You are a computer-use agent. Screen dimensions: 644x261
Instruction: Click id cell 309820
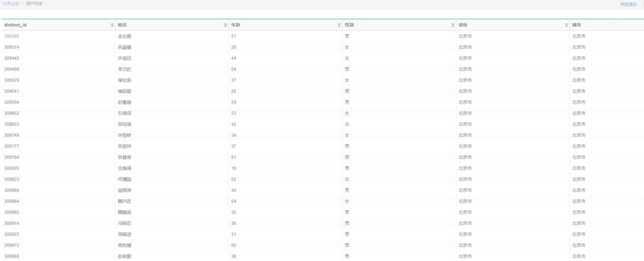pos(11,168)
